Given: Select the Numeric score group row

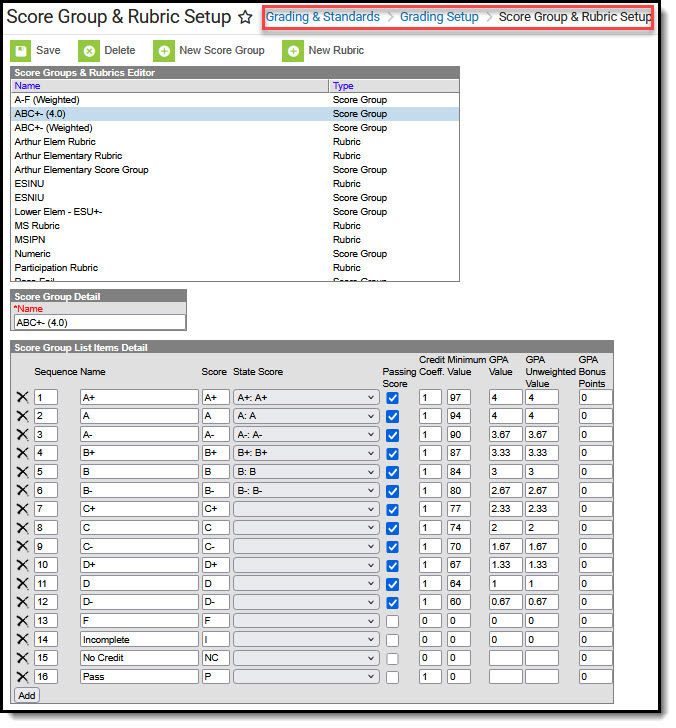Looking at the screenshot, I should tap(235, 254).
